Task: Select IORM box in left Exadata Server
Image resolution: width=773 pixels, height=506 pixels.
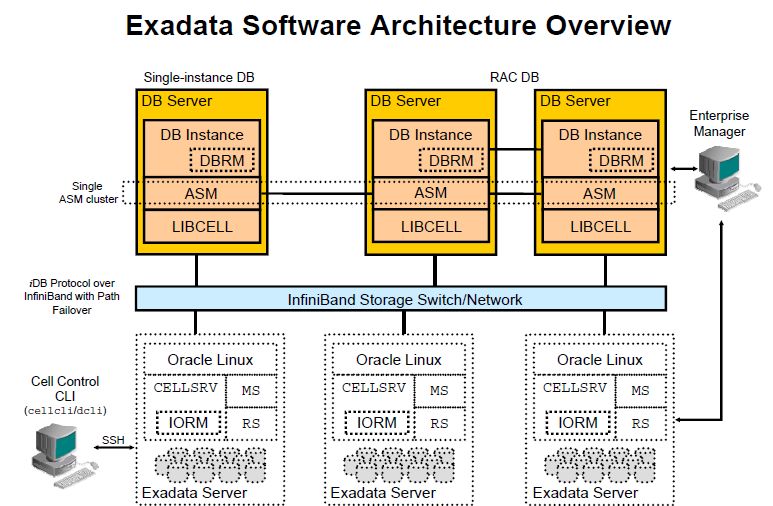Action: click(x=188, y=423)
